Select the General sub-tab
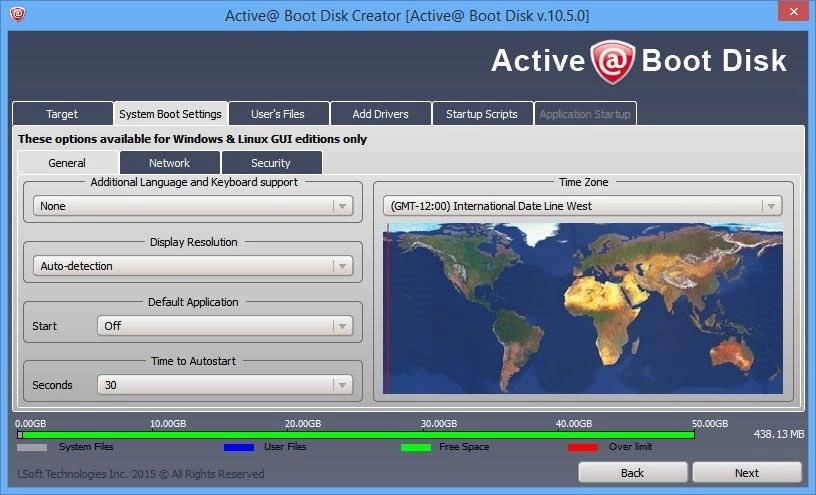 coord(67,163)
